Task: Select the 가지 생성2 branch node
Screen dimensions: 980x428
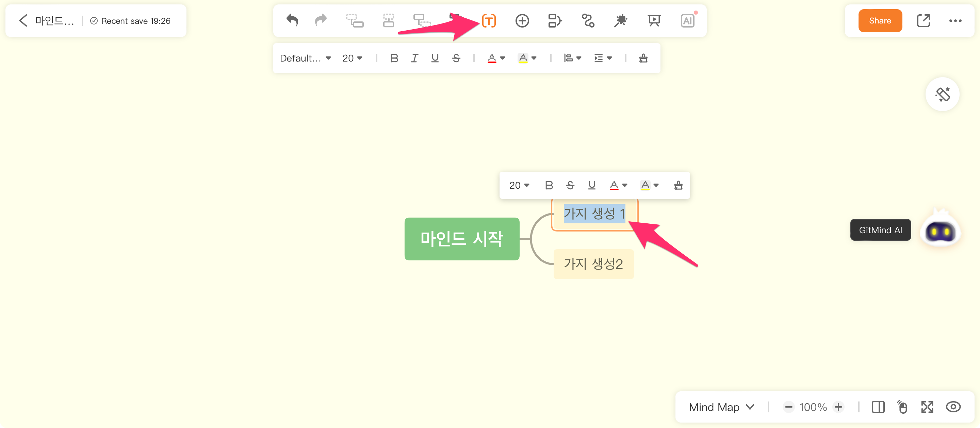Action: pos(593,264)
